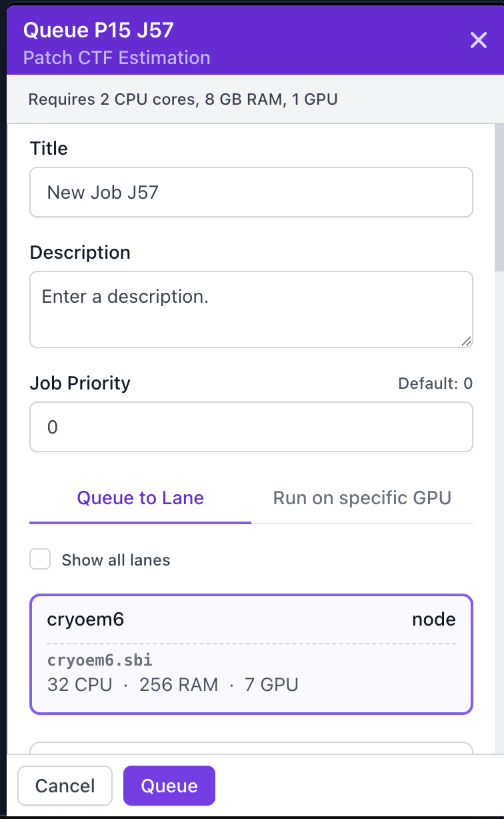504x819 pixels.
Task: Focus the Description text area
Action: 251,309
